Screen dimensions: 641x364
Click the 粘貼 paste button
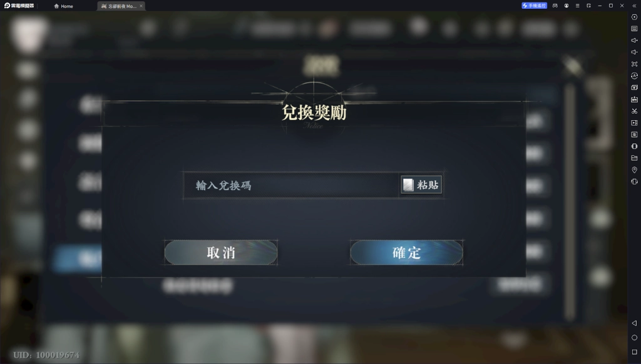[421, 185]
